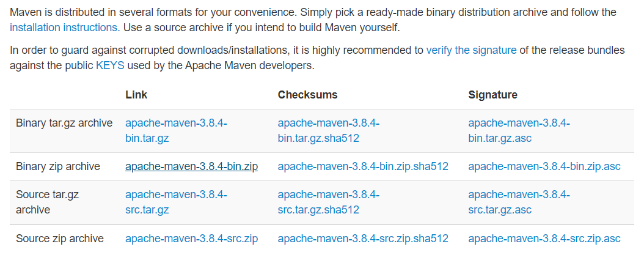644x263 pixels.
Task: Open apache-maven-3.8.4-bin.tar.gz.sha512 checksum
Action: click(329, 130)
